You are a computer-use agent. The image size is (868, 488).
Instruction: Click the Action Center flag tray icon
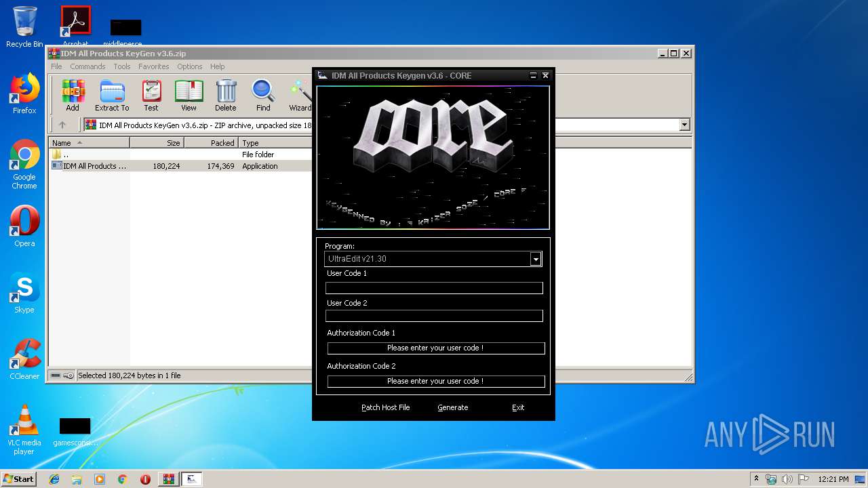click(x=803, y=479)
